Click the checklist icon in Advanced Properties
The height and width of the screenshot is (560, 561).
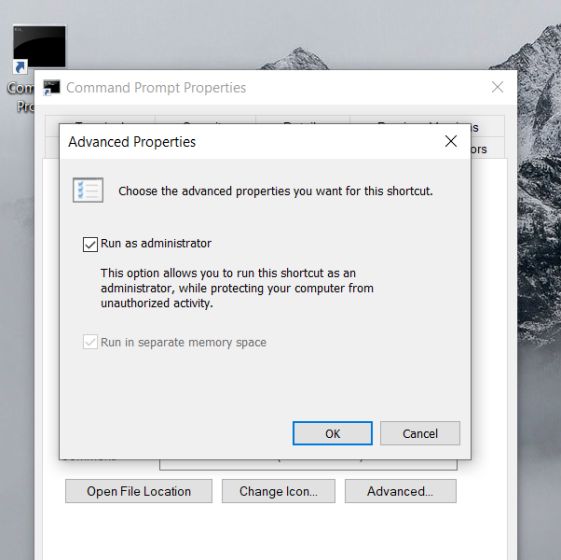(x=88, y=190)
